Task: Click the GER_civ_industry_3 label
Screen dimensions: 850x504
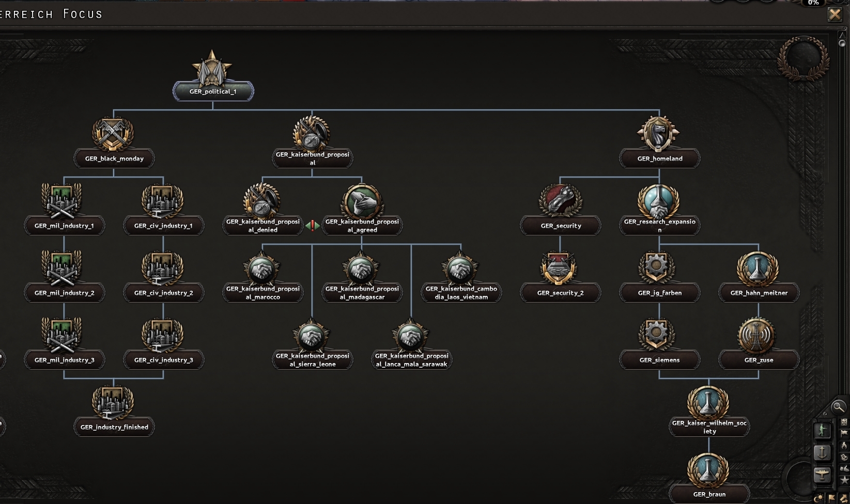Action: click(164, 360)
